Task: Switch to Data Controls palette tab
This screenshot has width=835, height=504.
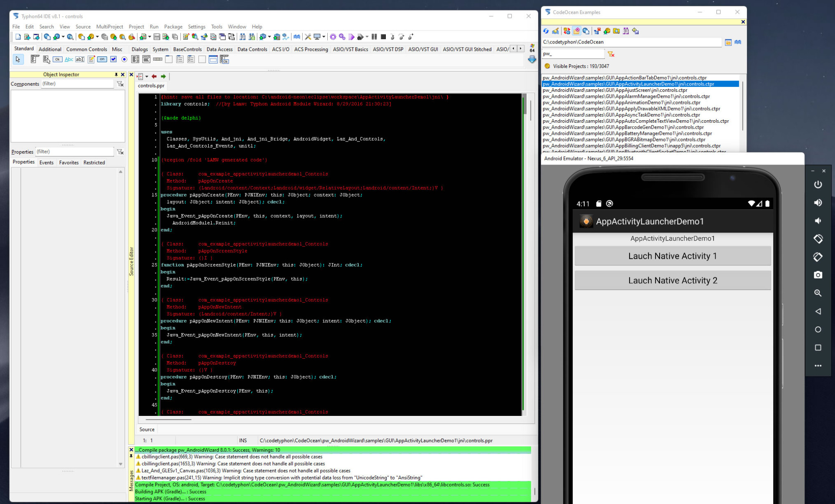Action: click(252, 49)
